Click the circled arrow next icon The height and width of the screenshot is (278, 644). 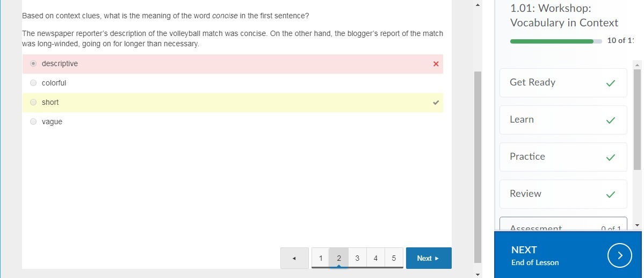(619, 255)
